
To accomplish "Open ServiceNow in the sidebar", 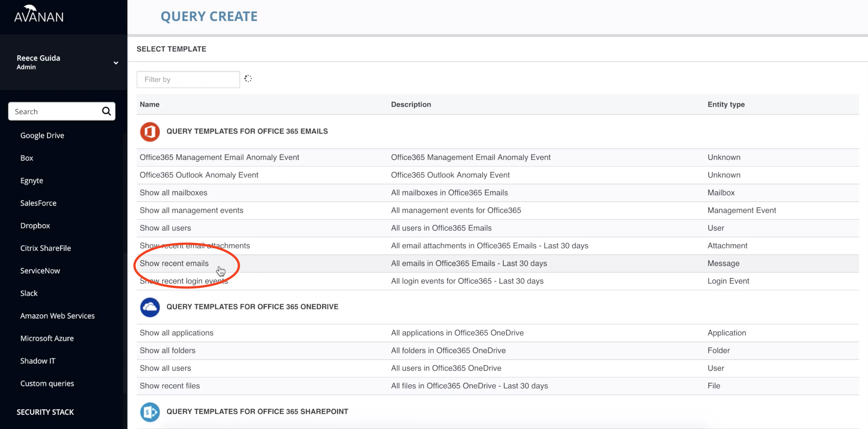I will 40,271.
